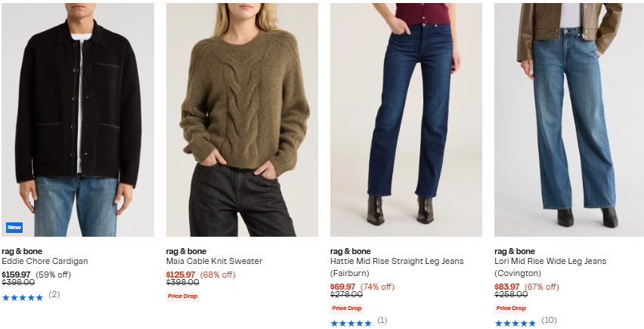
Task: View the Hattie Straight Leg Jeans image
Action: pos(406,119)
